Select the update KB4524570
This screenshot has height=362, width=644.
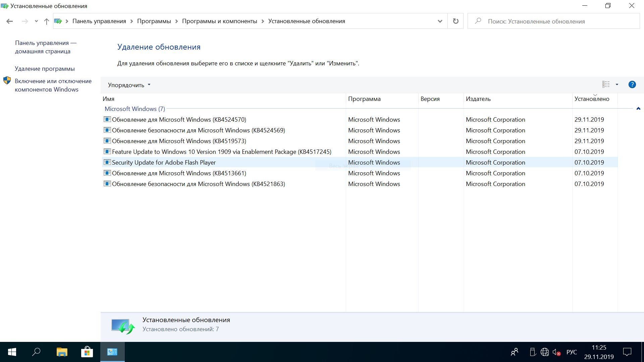click(360, 120)
